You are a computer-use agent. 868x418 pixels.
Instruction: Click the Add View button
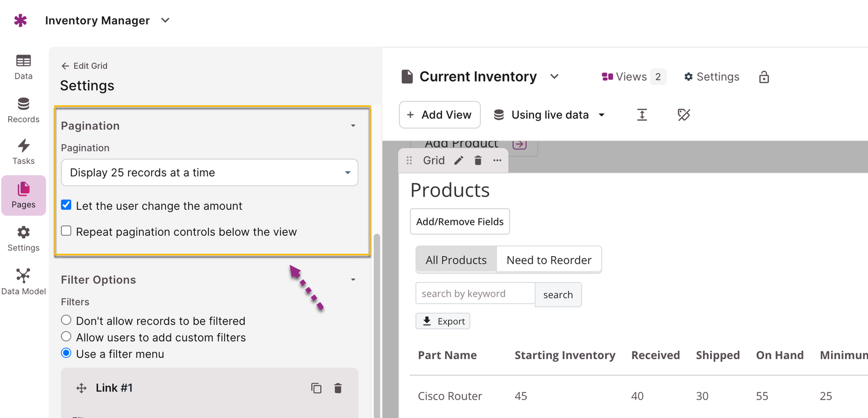point(440,115)
